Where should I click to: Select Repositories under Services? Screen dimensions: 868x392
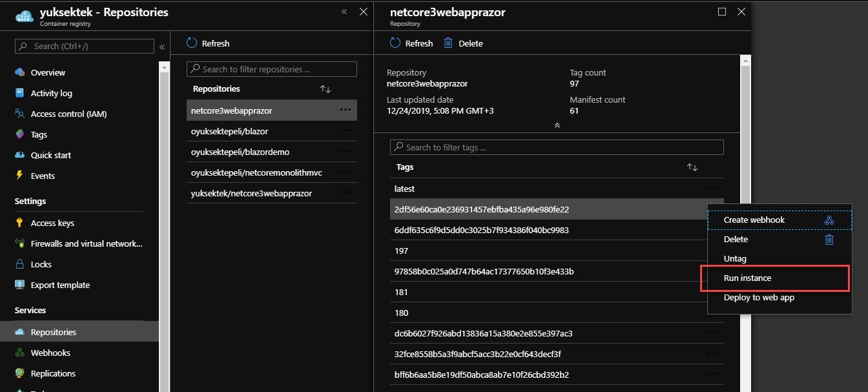(54, 332)
